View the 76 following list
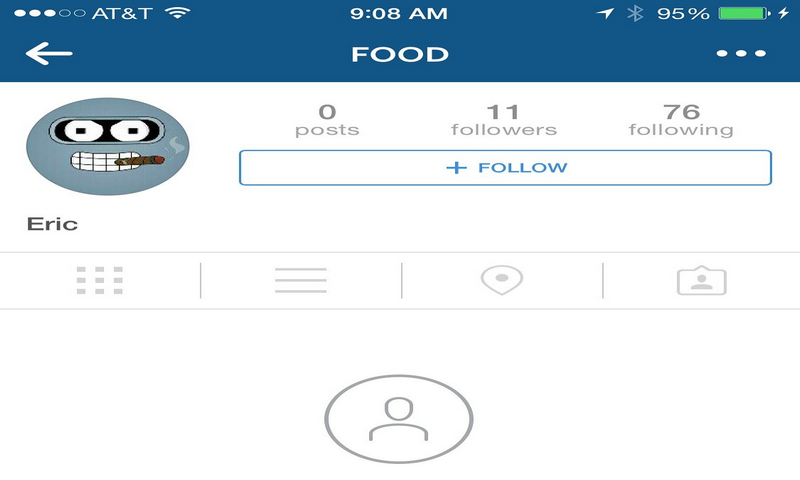This screenshot has width=800, height=480. click(x=681, y=120)
